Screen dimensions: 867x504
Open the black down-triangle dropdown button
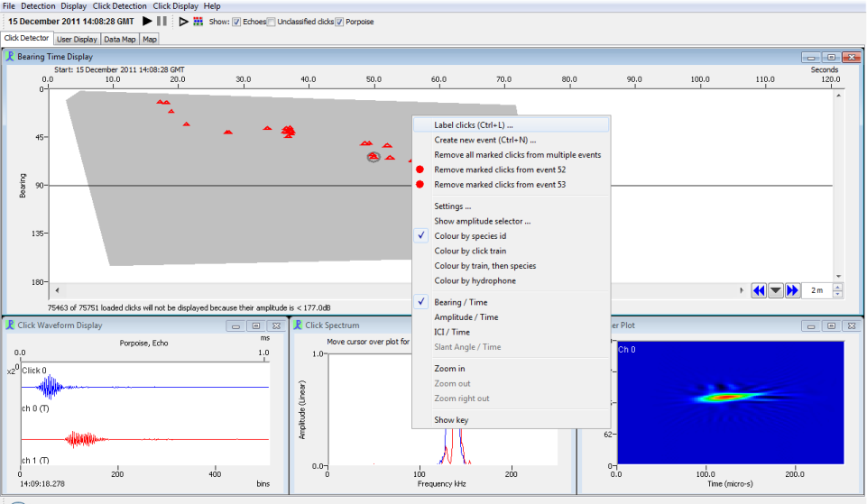776,290
